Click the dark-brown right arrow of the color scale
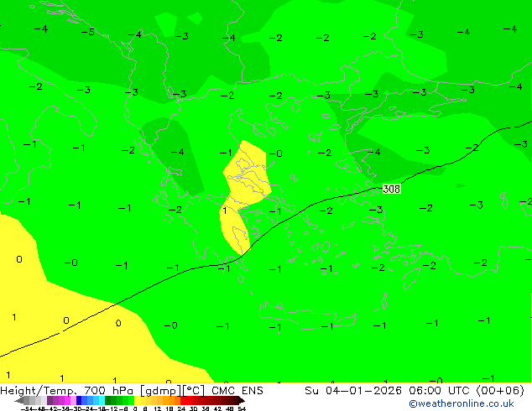532x411 pixels. 242,400
